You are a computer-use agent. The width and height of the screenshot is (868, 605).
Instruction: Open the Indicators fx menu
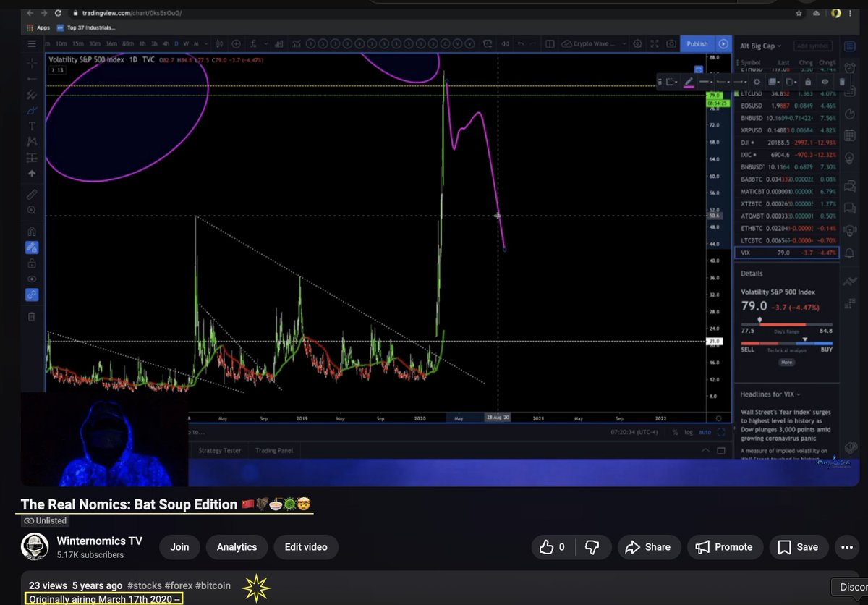coord(252,43)
